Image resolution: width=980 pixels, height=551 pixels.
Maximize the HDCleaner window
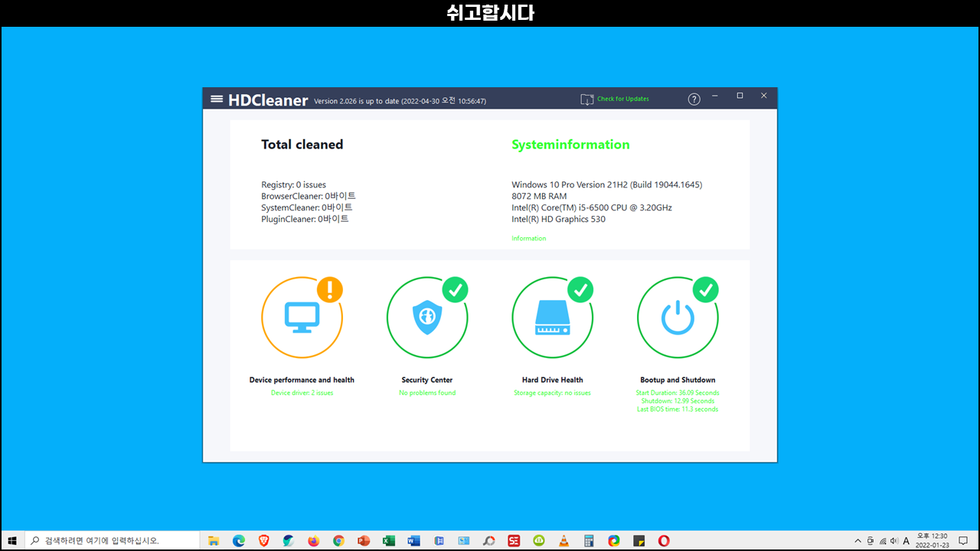pyautogui.click(x=740, y=96)
